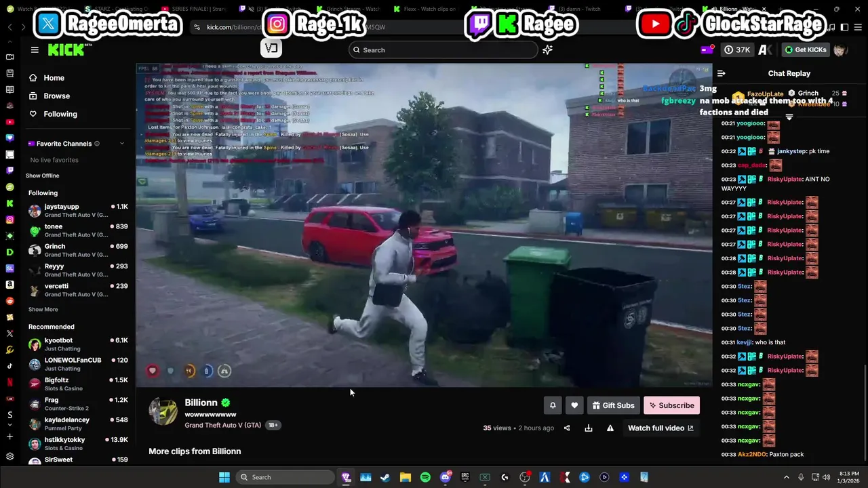Open Reddit in browser sidebar
868x488 pixels.
[x=9, y=301]
